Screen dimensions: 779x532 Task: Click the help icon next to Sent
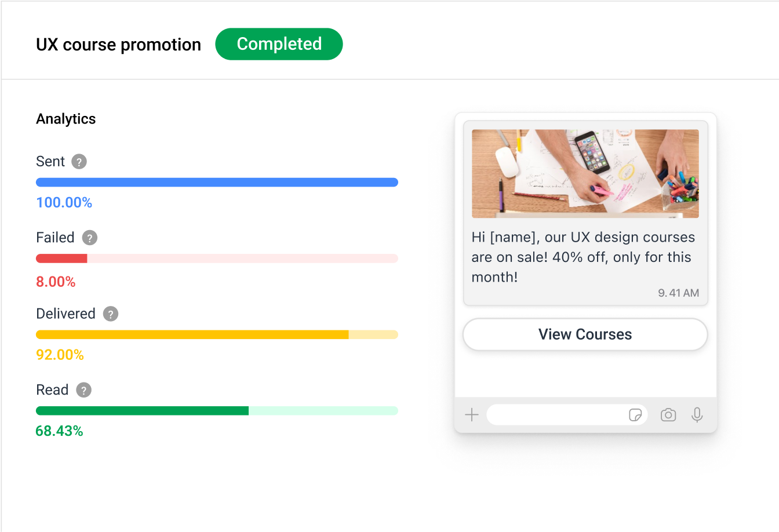79,162
